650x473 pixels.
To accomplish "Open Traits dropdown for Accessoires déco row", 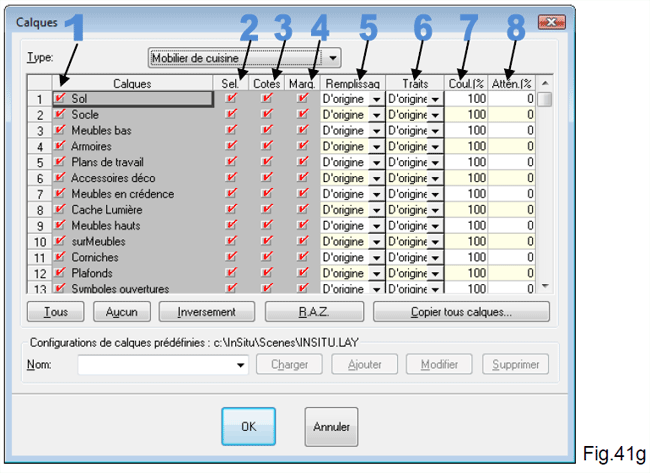I will 435,178.
